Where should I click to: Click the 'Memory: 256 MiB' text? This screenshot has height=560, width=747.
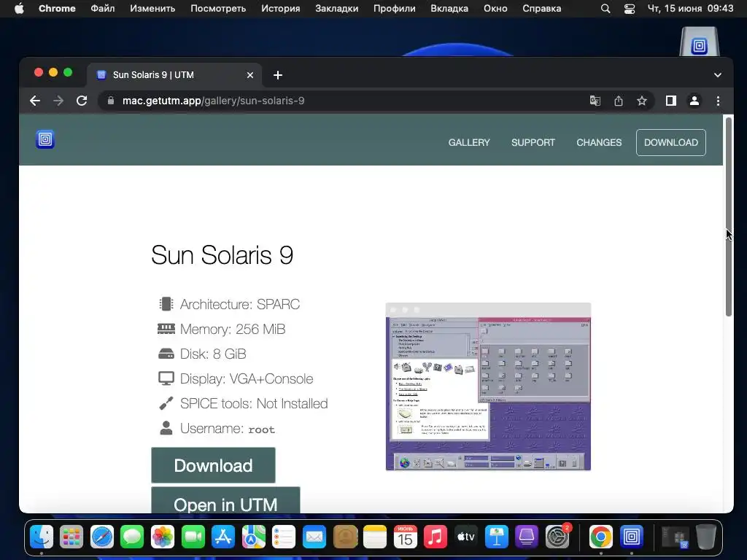click(233, 329)
